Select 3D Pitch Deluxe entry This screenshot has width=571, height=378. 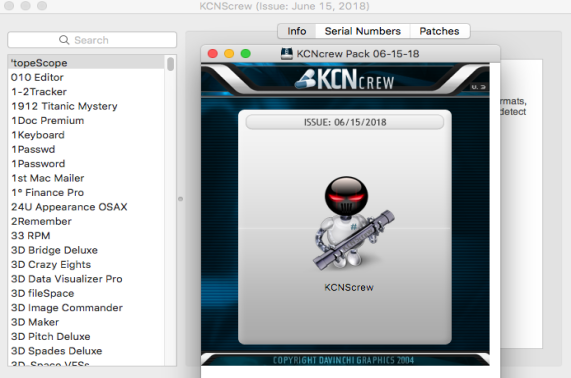click(x=86, y=336)
